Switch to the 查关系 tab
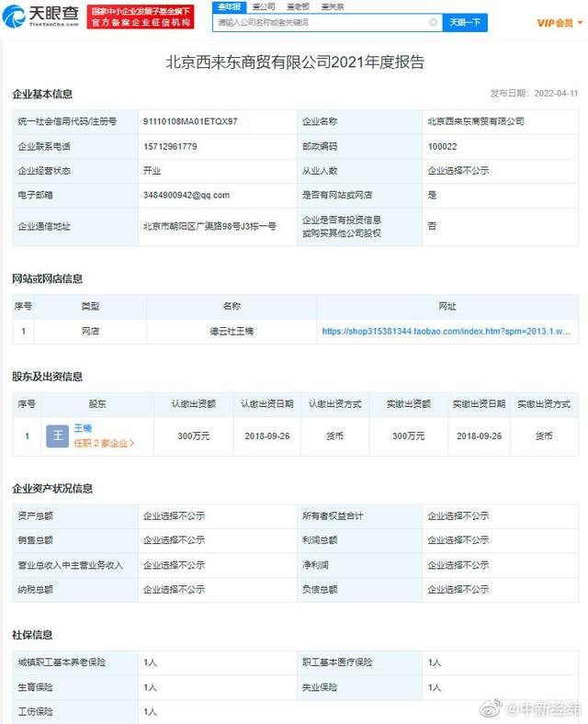Screen dimensions: 588x724 point(333,6)
